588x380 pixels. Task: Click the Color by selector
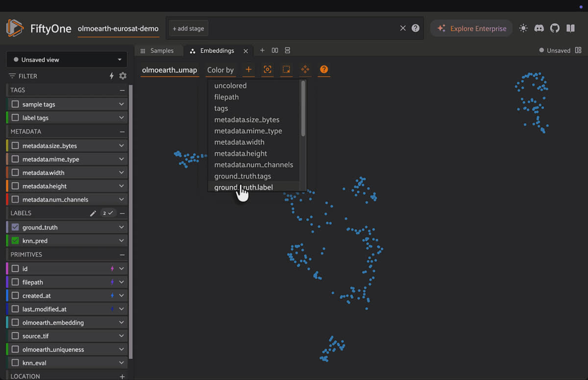click(220, 70)
